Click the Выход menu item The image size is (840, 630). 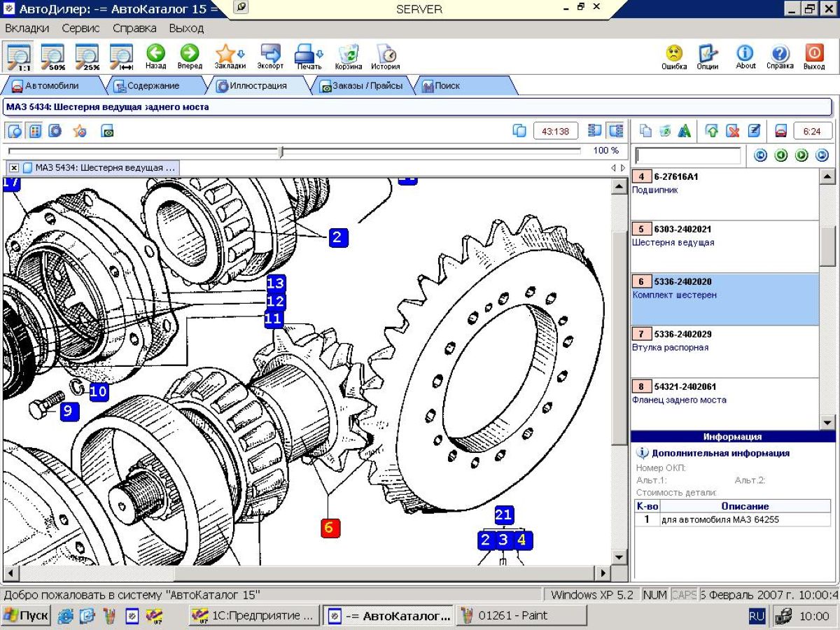[186, 29]
